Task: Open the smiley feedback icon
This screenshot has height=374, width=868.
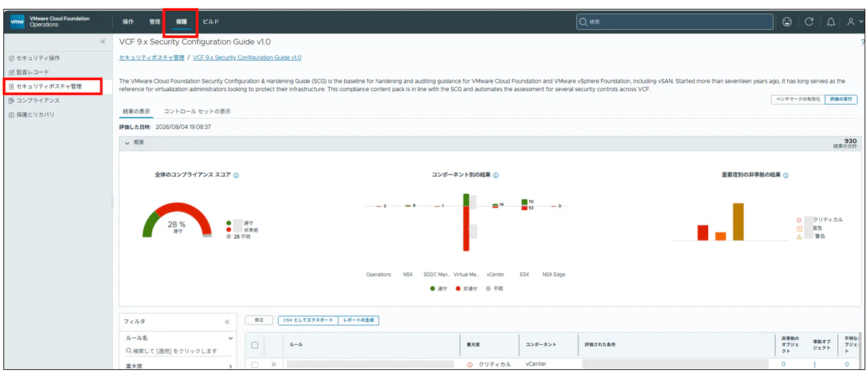Action: coord(787,22)
